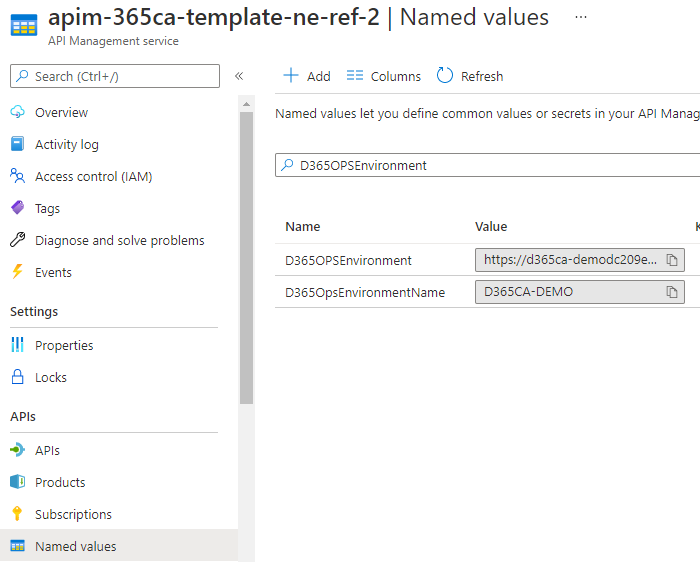This screenshot has height=562, width=700.
Task: Sort by the Value column header
Action: (491, 227)
